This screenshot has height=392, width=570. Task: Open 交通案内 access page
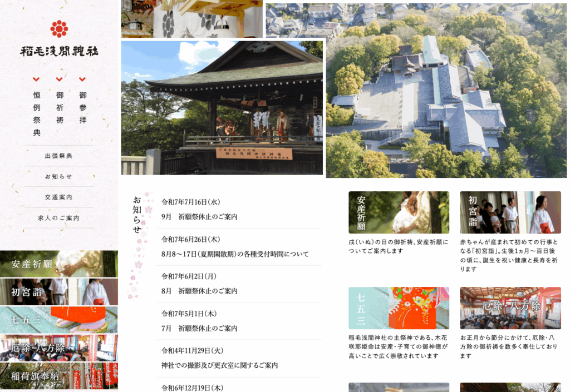(x=59, y=197)
